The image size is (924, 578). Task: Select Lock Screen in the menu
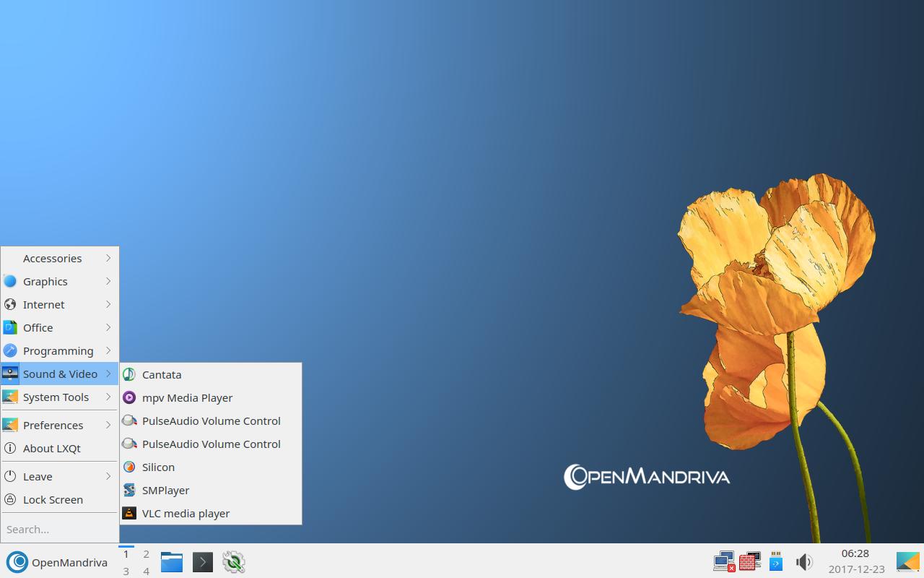(53, 499)
